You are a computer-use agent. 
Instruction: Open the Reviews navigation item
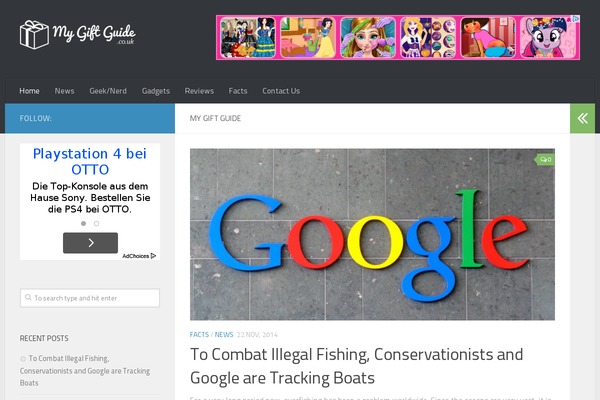coord(199,91)
